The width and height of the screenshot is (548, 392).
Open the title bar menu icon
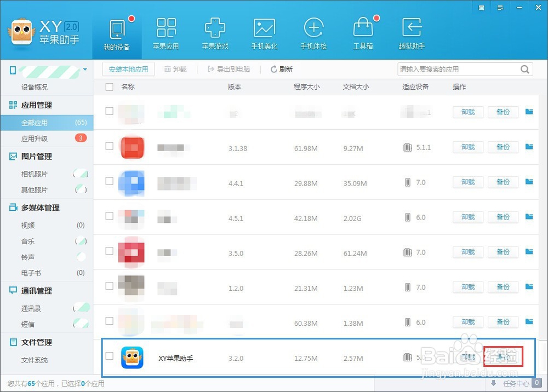tap(500, 8)
